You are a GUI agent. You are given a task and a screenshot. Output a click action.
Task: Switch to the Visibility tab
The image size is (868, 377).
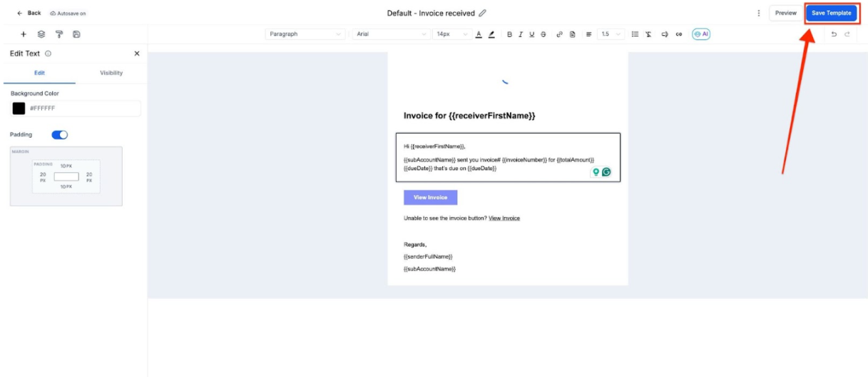(x=111, y=73)
